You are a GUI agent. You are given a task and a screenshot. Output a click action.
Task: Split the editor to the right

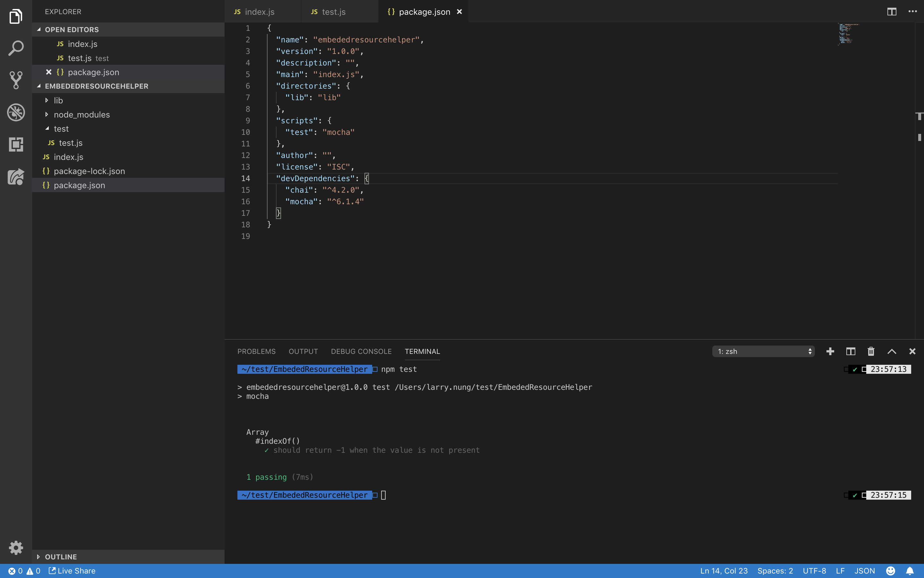(x=892, y=12)
